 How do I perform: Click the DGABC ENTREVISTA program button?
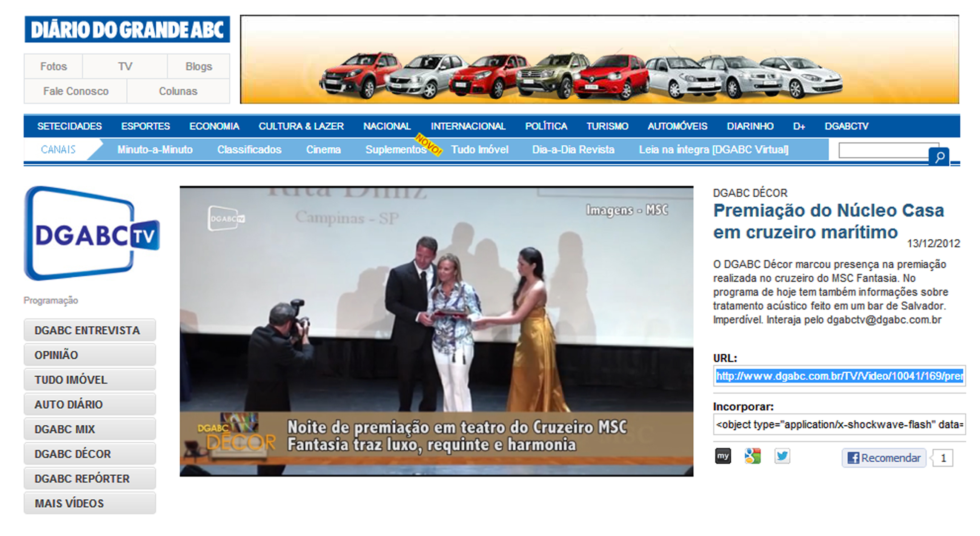pyautogui.click(x=90, y=330)
